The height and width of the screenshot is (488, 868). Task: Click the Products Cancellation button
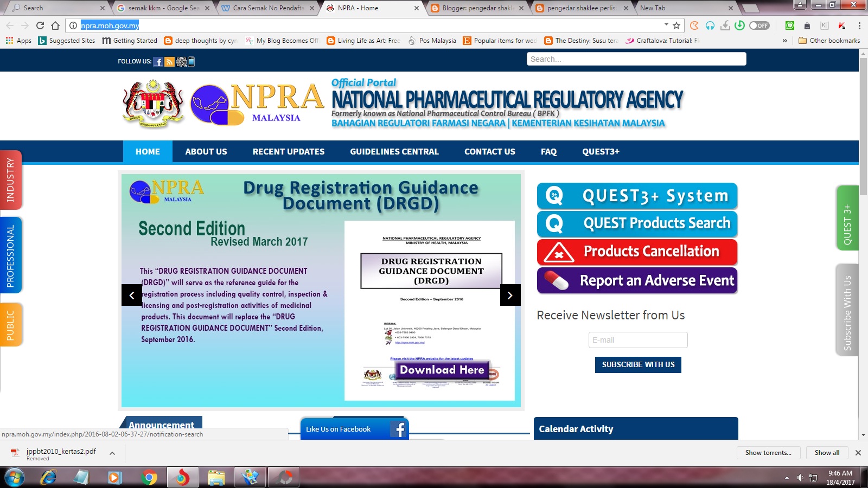[637, 252]
